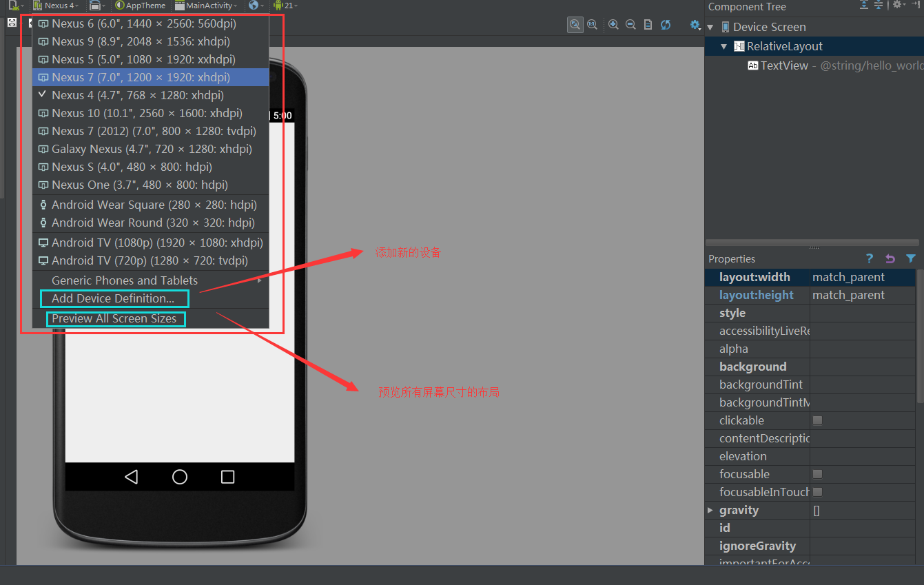Open the AppTheme theme selector
The width and height of the screenshot is (924, 585).
tap(141, 6)
